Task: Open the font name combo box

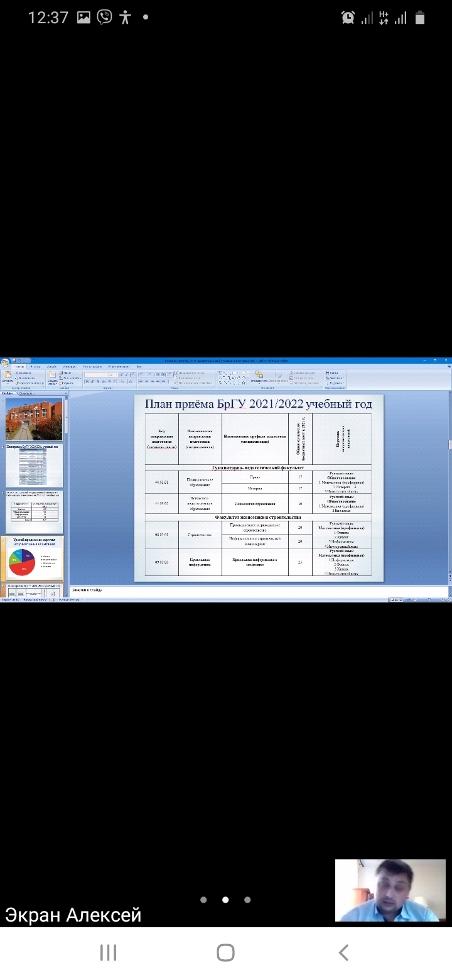Action: tap(97, 374)
